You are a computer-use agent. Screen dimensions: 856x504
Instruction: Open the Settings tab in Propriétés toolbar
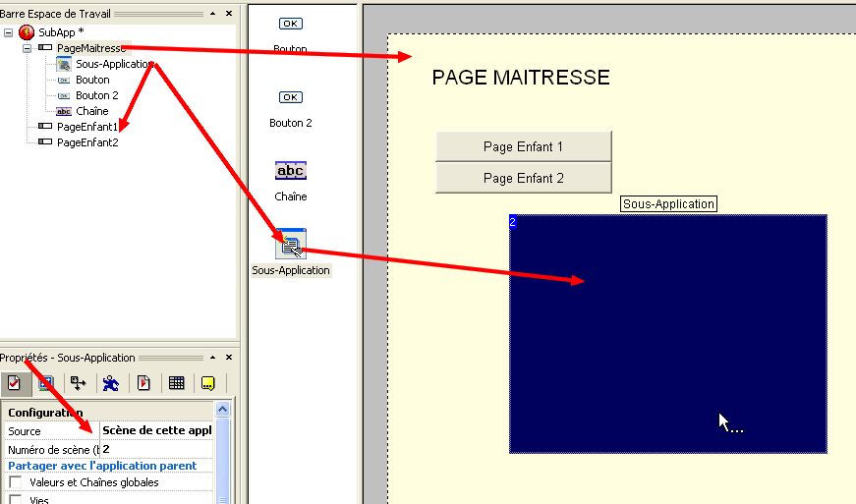point(14,383)
